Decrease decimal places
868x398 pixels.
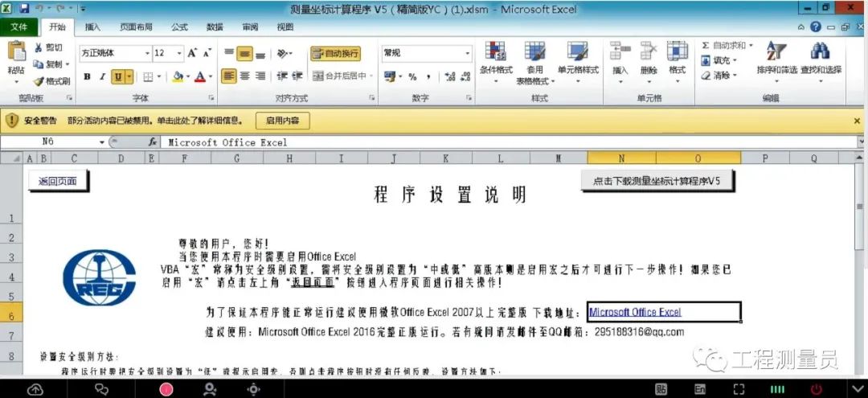[464, 76]
